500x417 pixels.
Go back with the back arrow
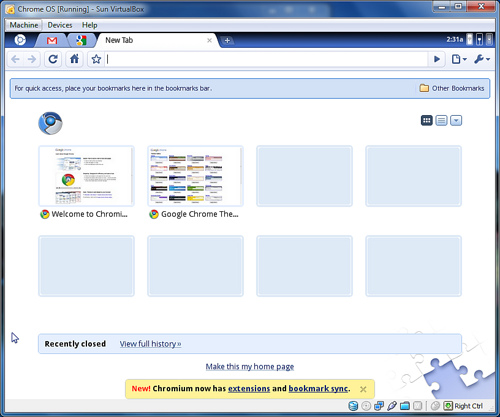coord(15,59)
